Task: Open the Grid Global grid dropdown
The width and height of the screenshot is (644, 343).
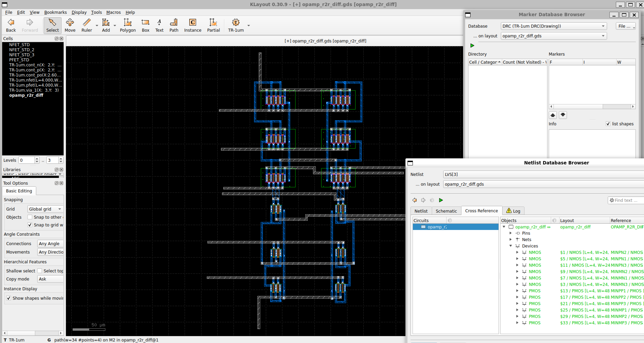Action: tap(45, 209)
